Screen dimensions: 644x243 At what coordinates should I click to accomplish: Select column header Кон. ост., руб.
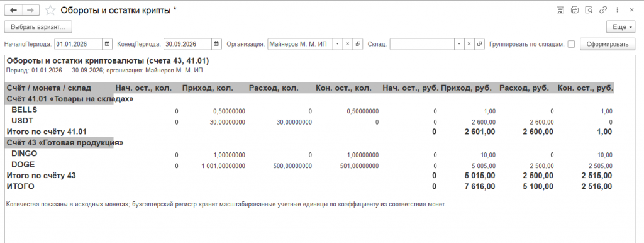click(586, 88)
